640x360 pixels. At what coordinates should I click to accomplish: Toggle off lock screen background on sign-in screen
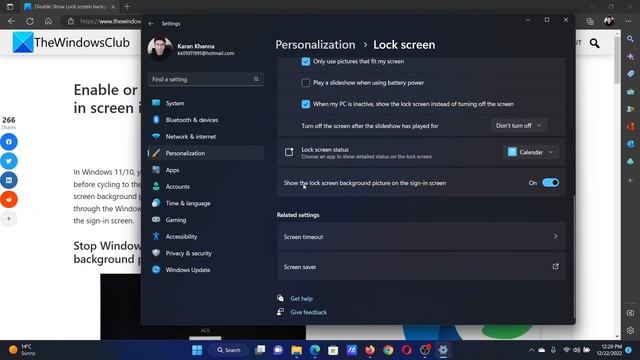click(550, 183)
